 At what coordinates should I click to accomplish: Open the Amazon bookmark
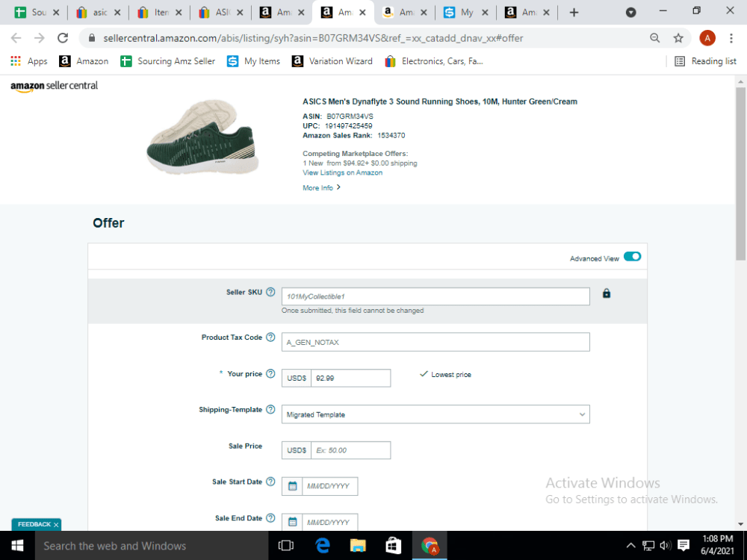pyautogui.click(x=84, y=61)
